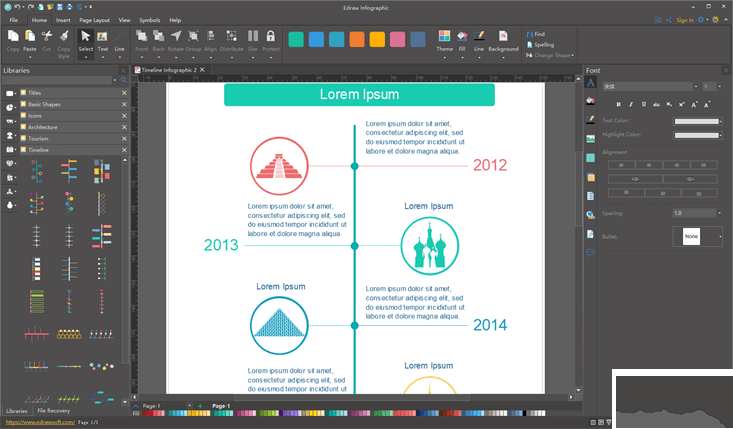
Task: Click the increase font size button
Action: tap(694, 104)
